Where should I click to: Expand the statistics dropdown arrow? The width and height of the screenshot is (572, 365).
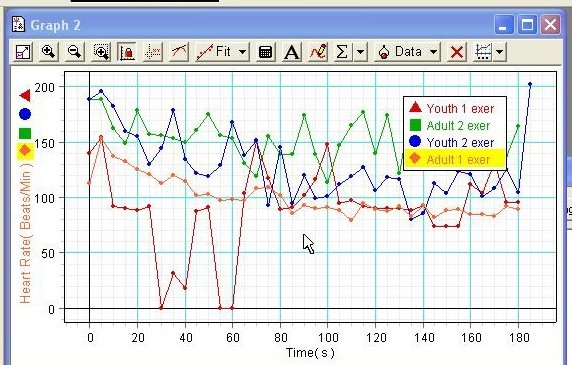coord(360,52)
